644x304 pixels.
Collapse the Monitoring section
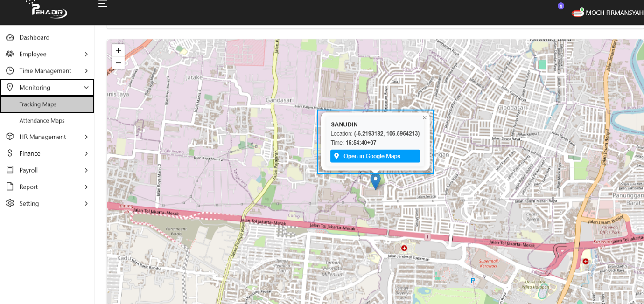(x=47, y=87)
